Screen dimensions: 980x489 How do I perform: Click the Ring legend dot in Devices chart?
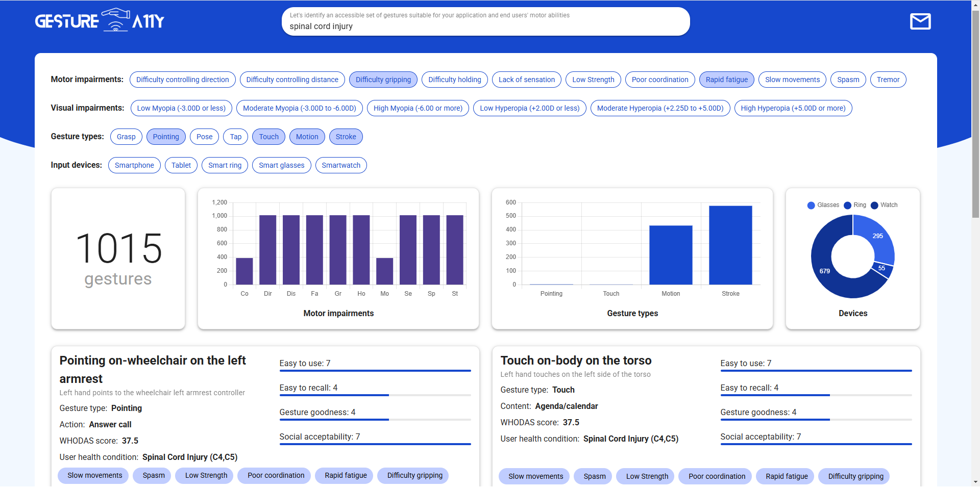pyautogui.click(x=848, y=205)
